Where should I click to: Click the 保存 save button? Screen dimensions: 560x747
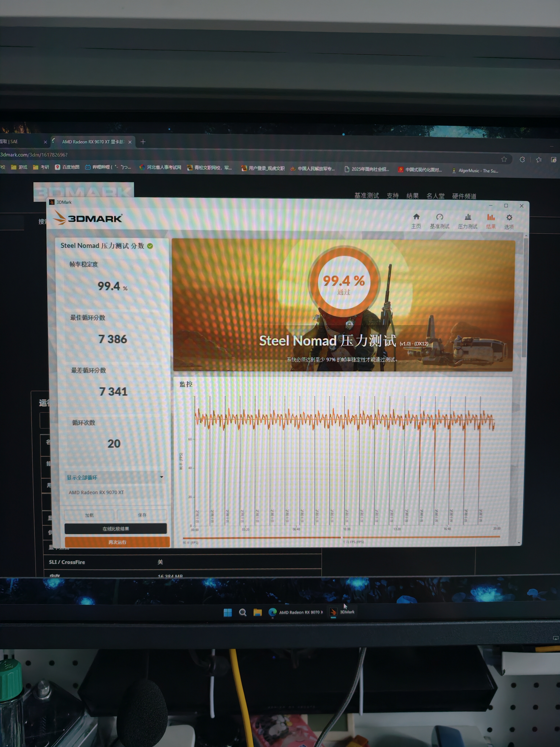click(142, 515)
